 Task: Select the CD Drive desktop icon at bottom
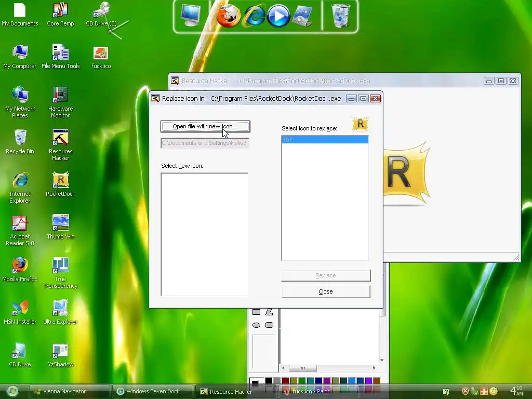[20, 355]
